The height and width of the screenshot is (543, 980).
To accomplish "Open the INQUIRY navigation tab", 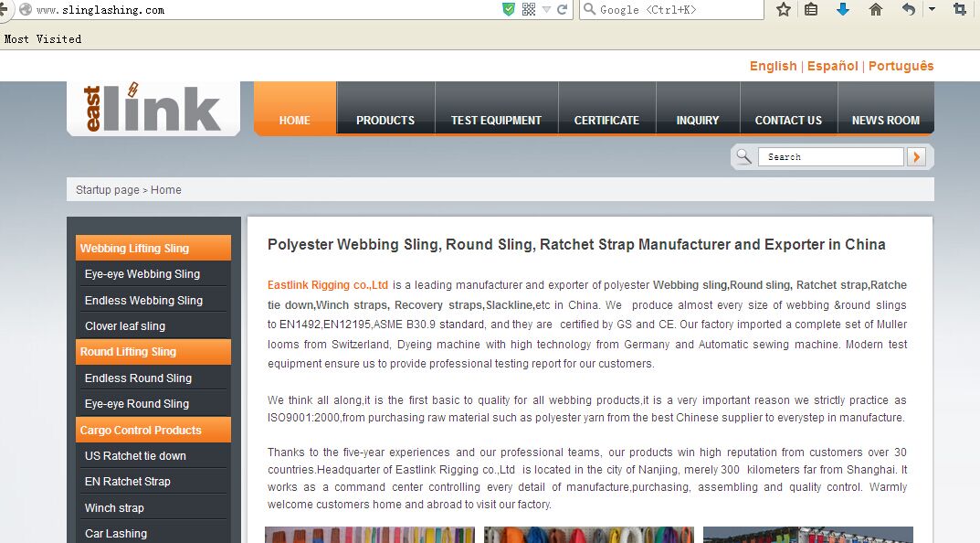I will [698, 108].
